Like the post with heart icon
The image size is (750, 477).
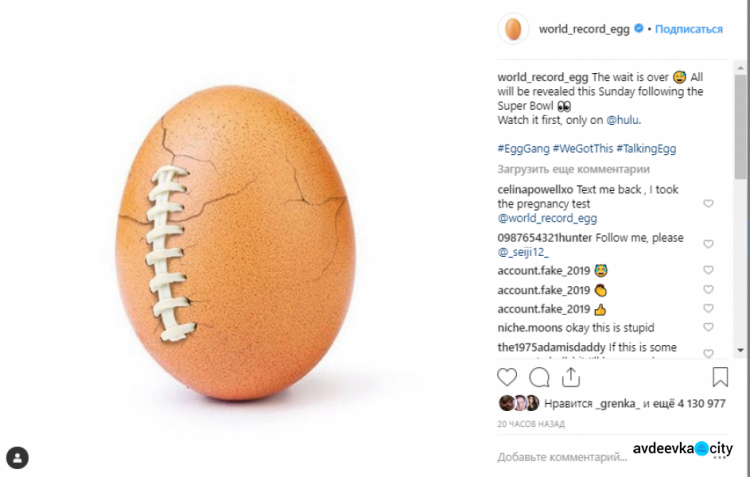(x=508, y=377)
